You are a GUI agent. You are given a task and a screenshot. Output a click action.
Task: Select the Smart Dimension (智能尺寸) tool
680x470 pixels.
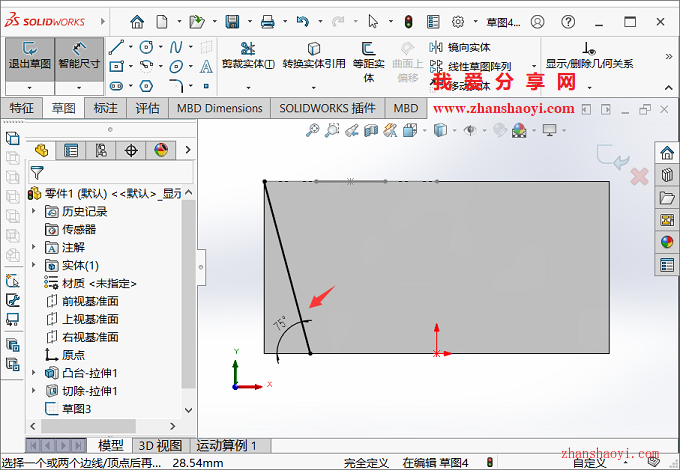pyautogui.click(x=79, y=59)
